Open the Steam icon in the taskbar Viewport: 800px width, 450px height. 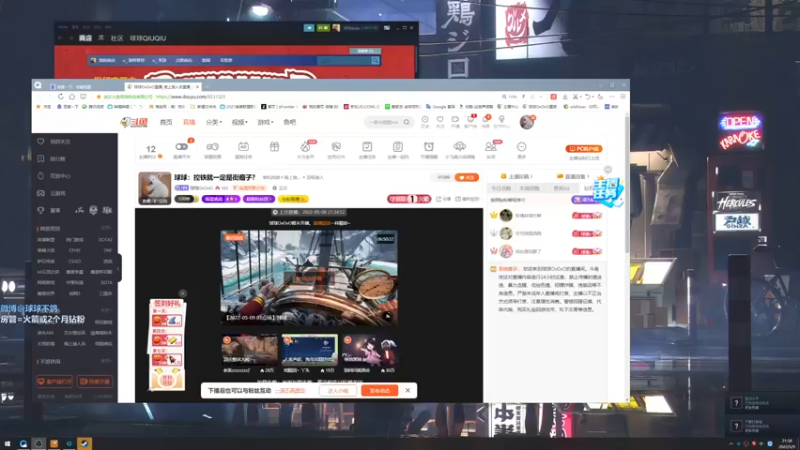point(85,443)
